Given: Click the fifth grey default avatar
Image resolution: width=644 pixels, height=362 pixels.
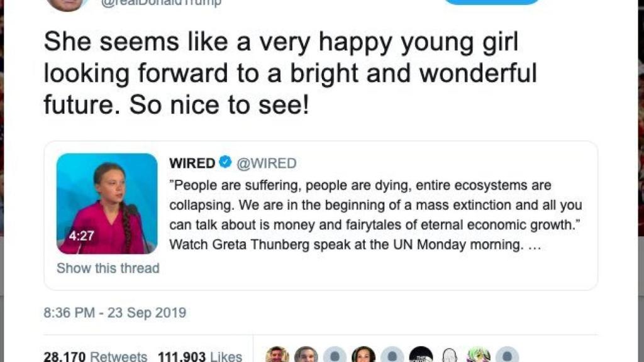Looking at the screenshot, I should click(392, 356).
